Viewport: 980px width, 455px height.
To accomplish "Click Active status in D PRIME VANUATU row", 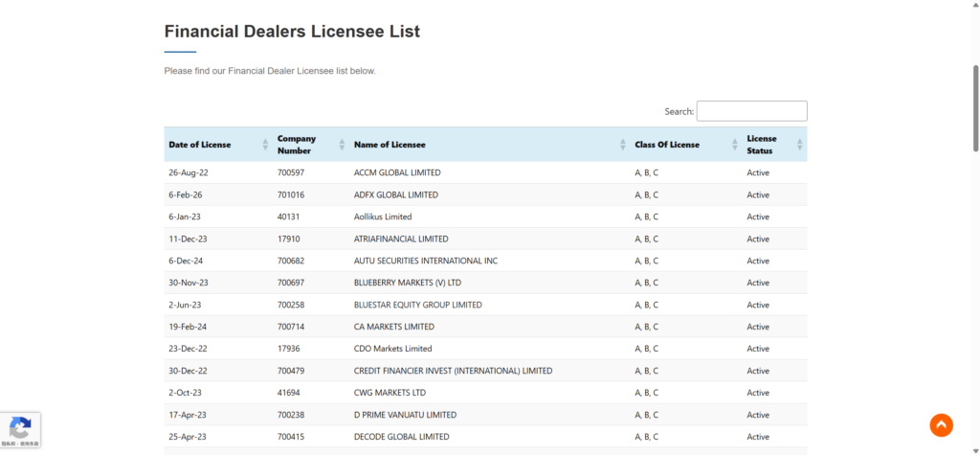I will 758,415.
